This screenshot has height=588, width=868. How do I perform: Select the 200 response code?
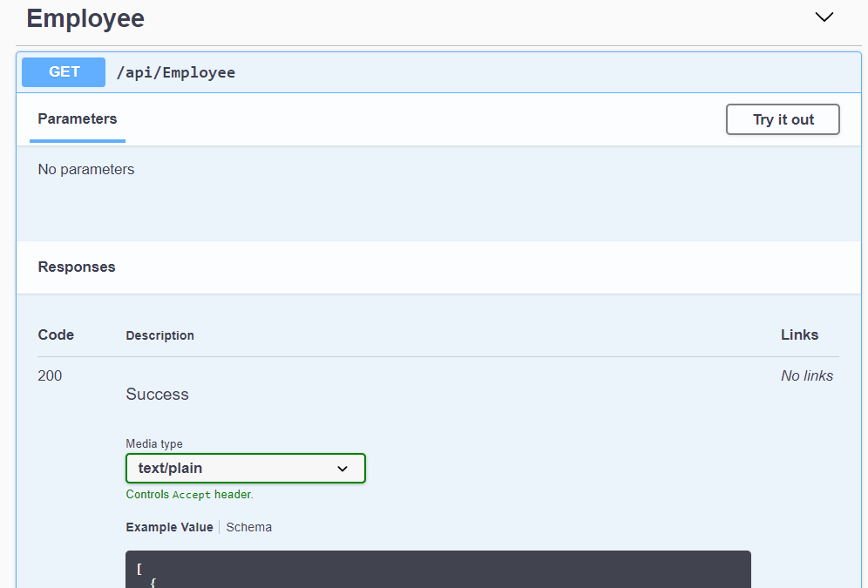point(51,375)
